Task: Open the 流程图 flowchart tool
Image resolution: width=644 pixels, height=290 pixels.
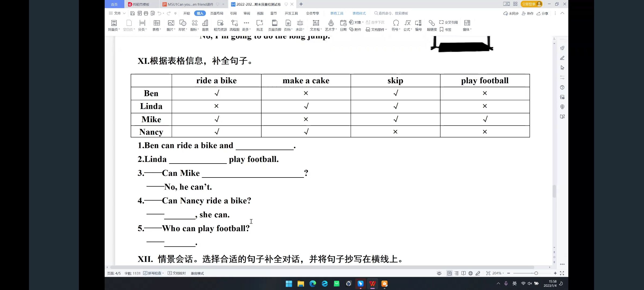Action: (234, 25)
